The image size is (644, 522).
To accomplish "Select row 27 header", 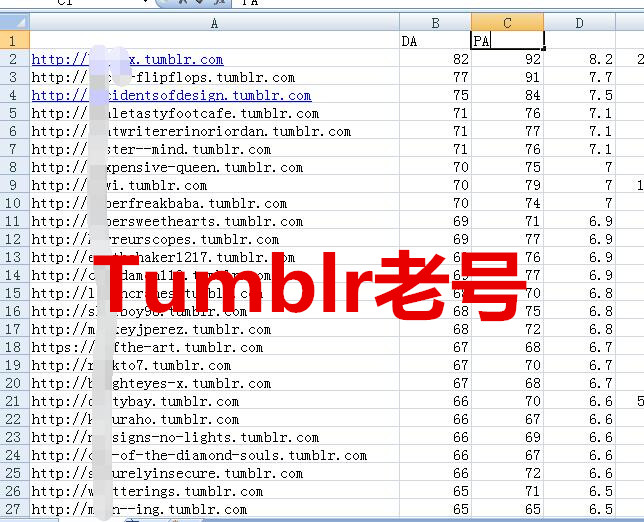I will click(15, 509).
